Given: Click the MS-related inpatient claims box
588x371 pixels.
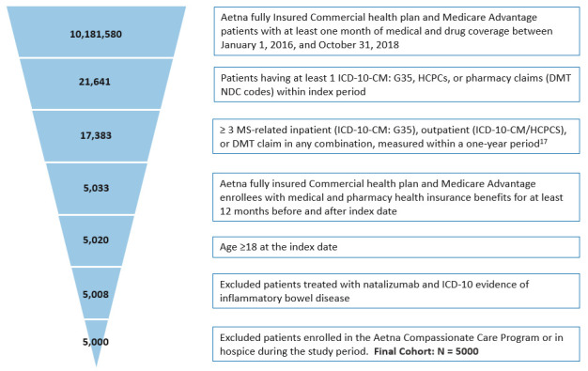Looking at the screenshot, I should 396,136.
